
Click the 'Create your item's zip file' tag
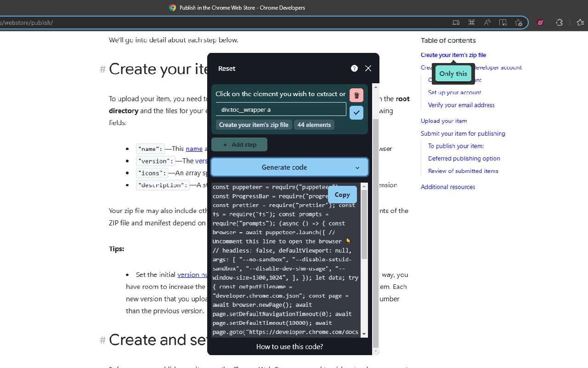coord(254,125)
